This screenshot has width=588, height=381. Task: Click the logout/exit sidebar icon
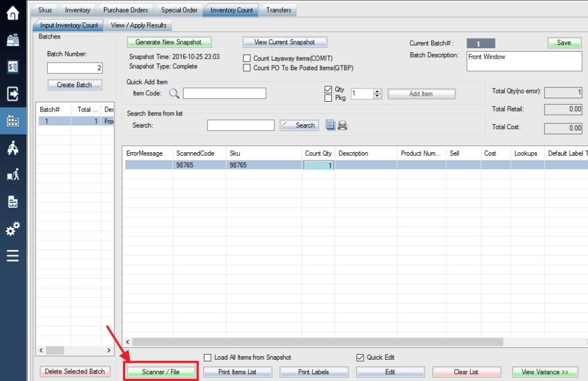point(13,94)
